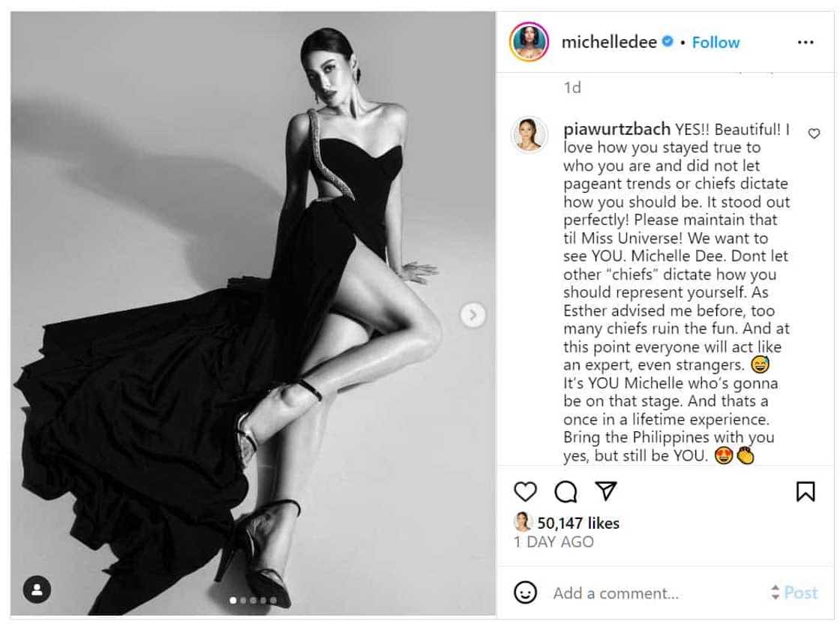Like piawurtzbach's comment heart
840x624 pixels.
(814, 133)
